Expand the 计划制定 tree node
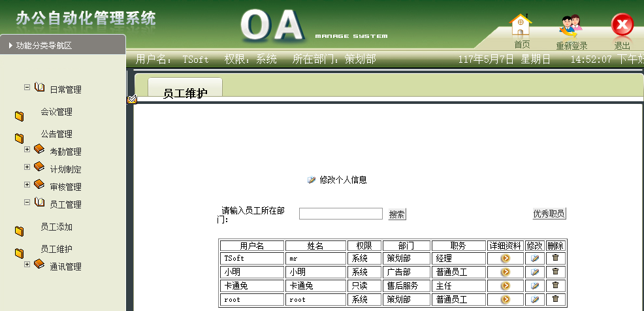This screenshot has width=644, height=311. click(27, 167)
